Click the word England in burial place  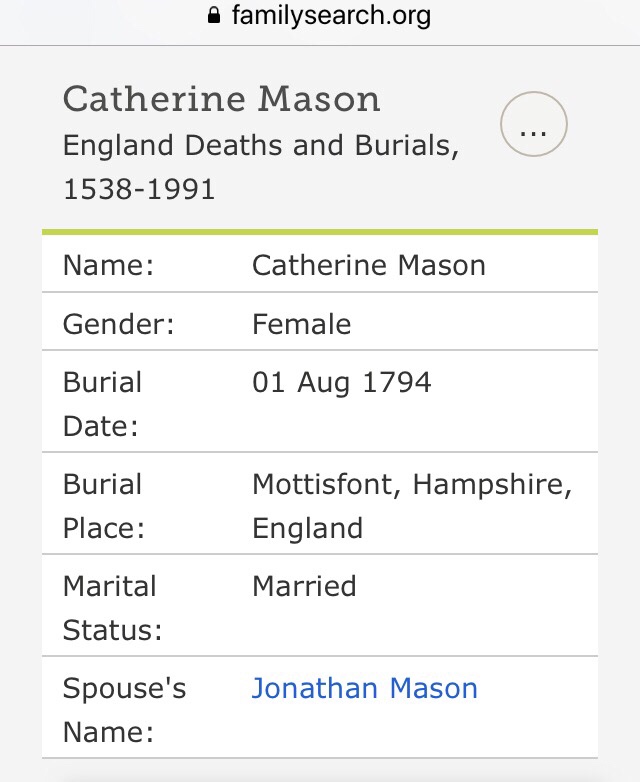[x=307, y=527]
